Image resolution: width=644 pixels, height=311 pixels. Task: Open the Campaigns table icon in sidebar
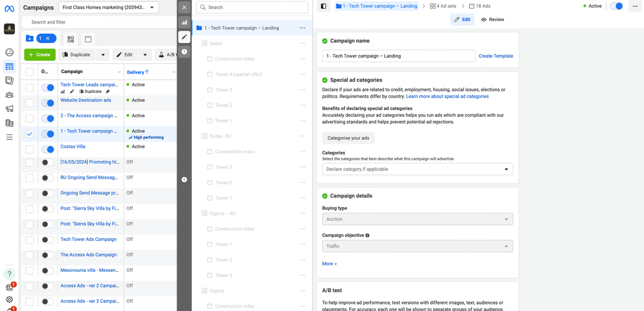click(x=9, y=66)
